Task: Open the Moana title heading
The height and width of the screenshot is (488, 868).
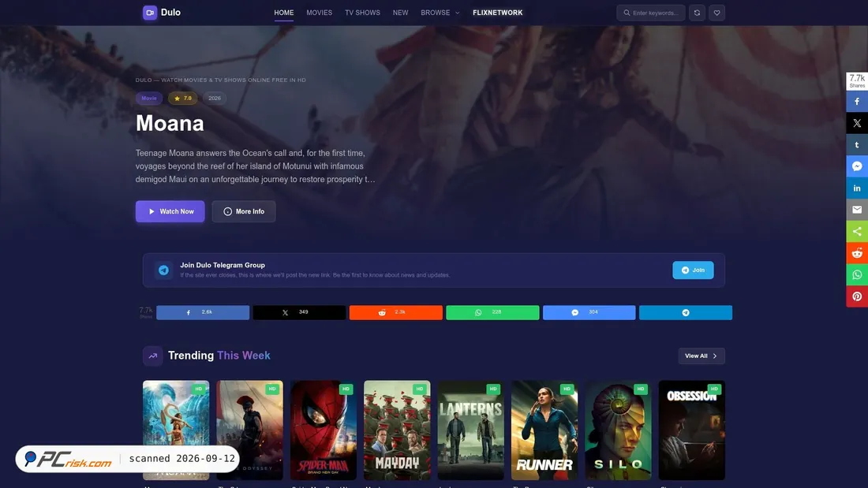Action: click(x=170, y=123)
